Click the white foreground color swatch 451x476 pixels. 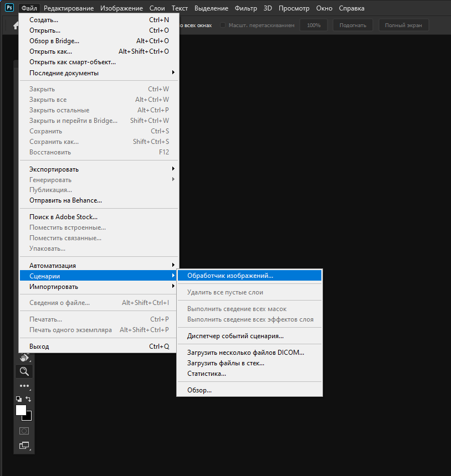[21, 410]
